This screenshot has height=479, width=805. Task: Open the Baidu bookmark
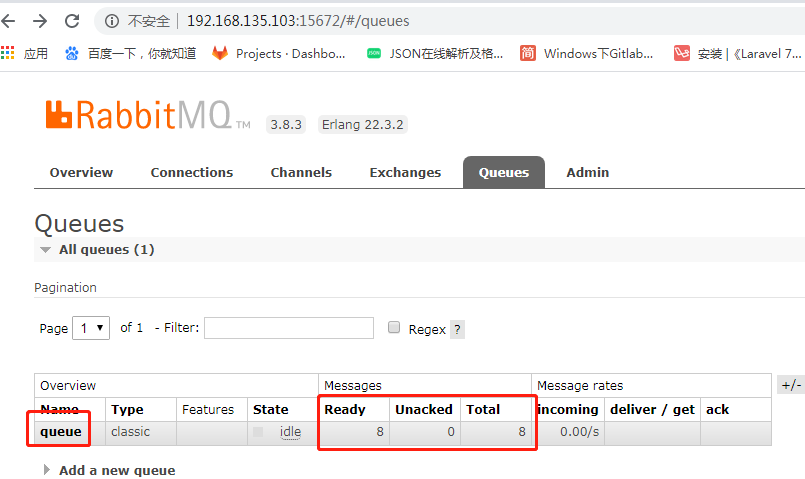[130, 53]
